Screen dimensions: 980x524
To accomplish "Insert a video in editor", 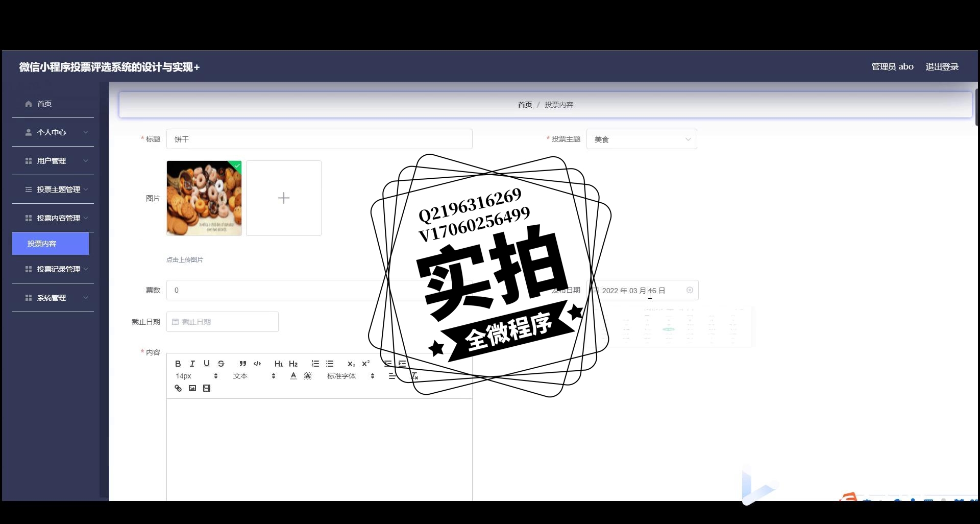I will pyautogui.click(x=206, y=388).
